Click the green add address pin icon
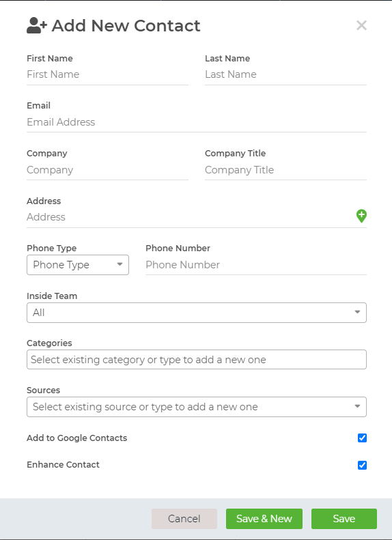The height and width of the screenshot is (540, 392). pyautogui.click(x=361, y=216)
